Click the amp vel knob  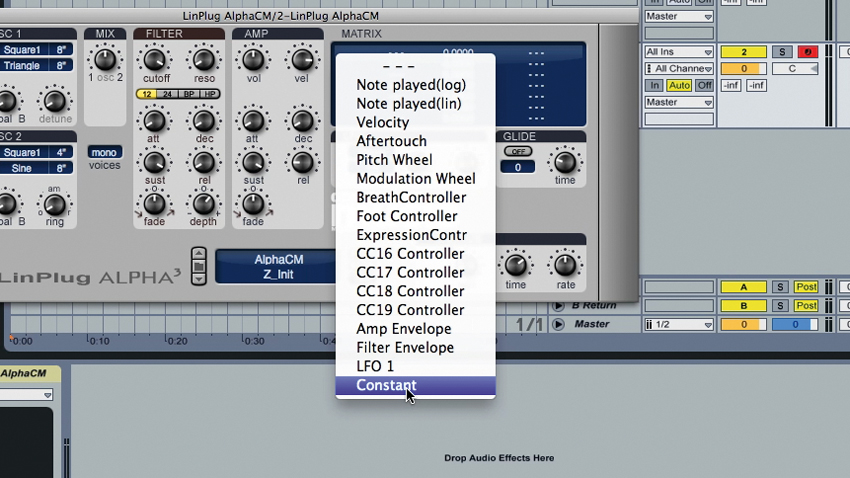click(x=302, y=60)
